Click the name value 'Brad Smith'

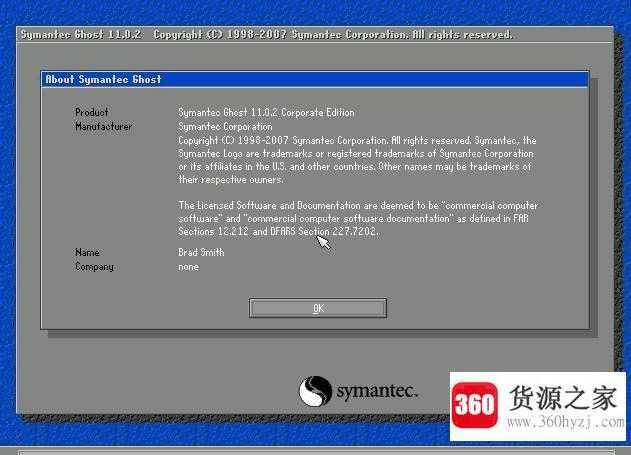(201, 252)
